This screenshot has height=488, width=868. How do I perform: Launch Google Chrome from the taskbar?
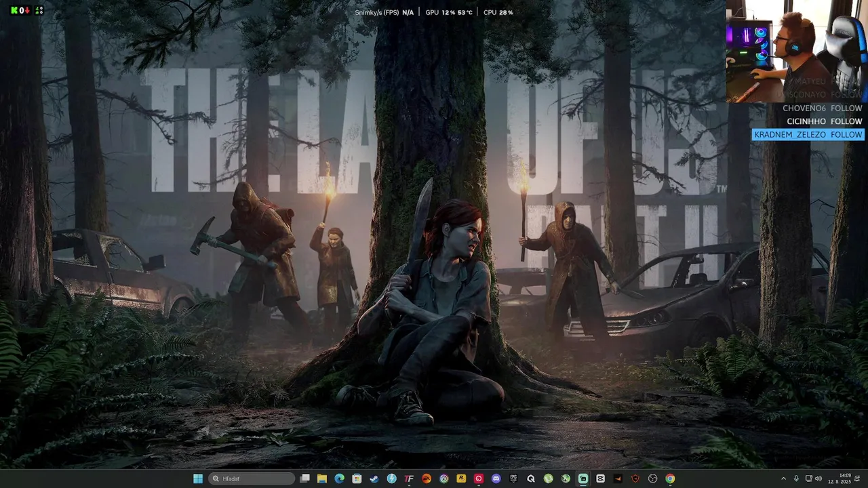pos(670,479)
